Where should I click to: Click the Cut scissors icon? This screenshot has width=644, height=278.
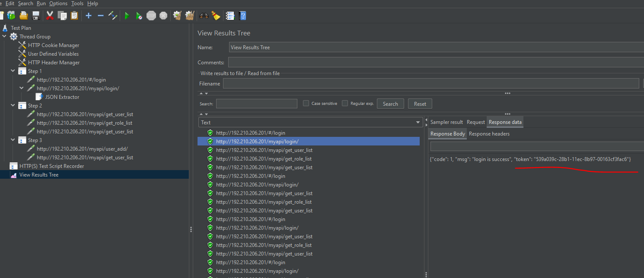pos(50,16)
